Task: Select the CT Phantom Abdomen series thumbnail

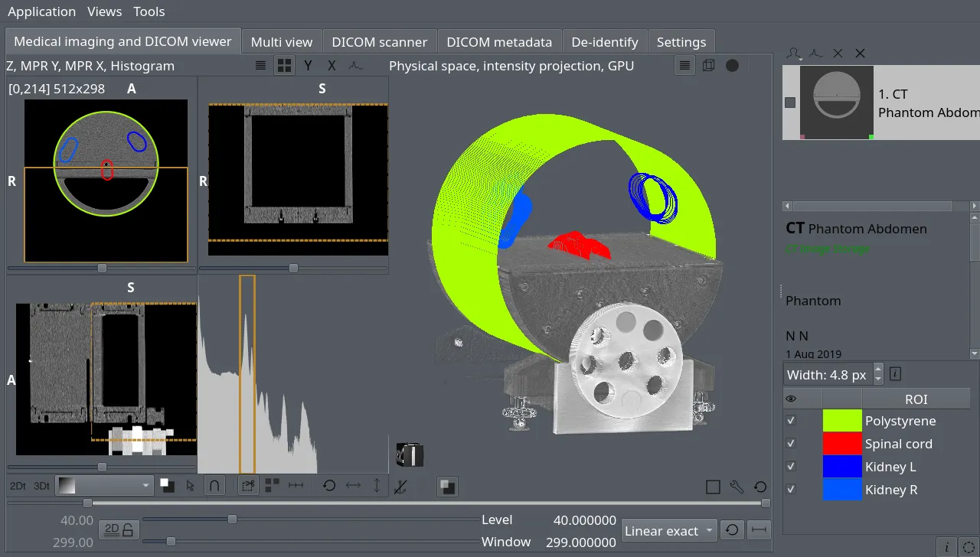Action: (x=836, y=102)
